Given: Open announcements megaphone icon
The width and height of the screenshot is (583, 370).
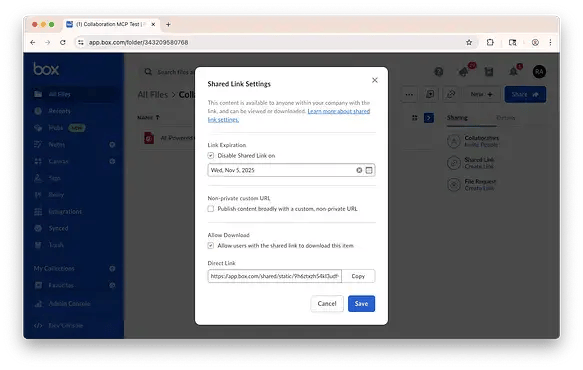Looking at the screenshot, I should coord(464,71).
